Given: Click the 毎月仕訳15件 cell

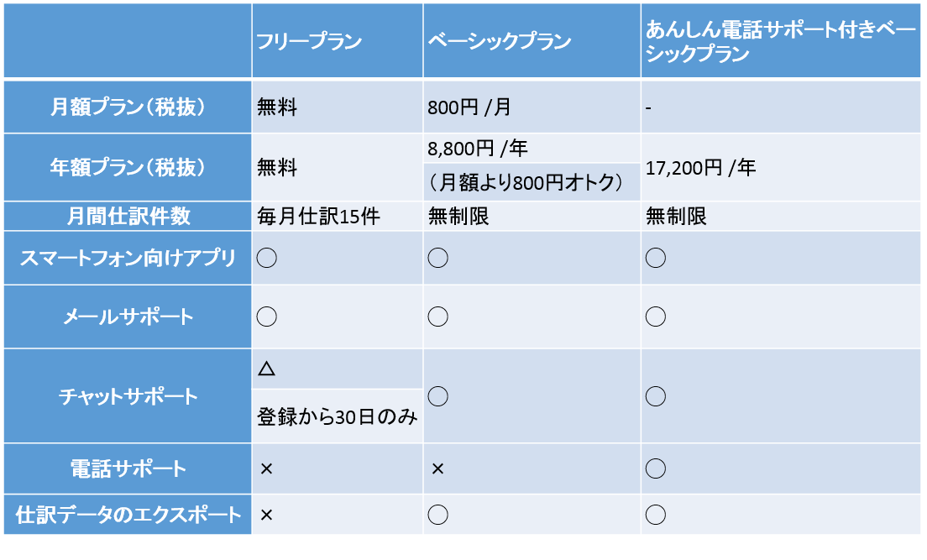Looking at the screenshot, I should [319, 217].
